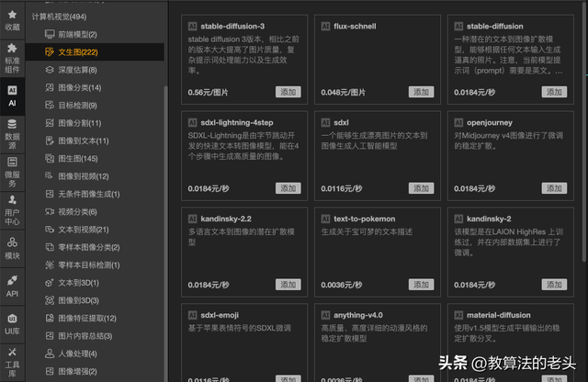Click the icon beside 图生图(145)
Screen dimensions: 588x382
click(50, 159)
